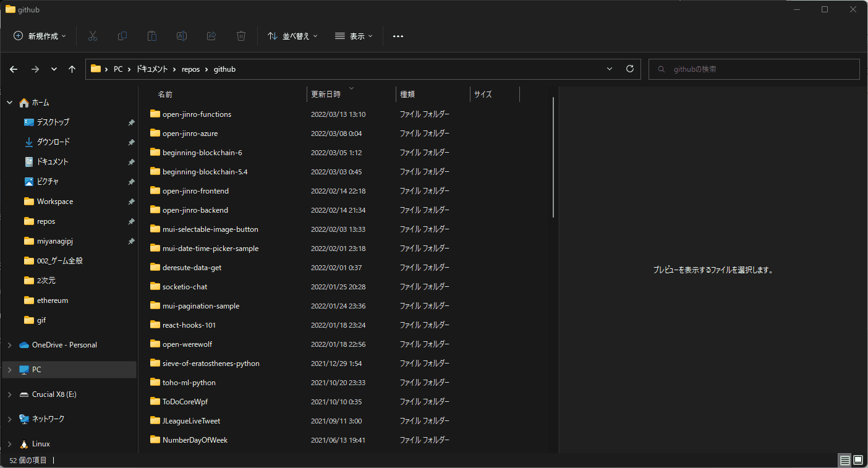Click the Paste clipboard icon
868x468 pixels.
(x=152, y=36)
